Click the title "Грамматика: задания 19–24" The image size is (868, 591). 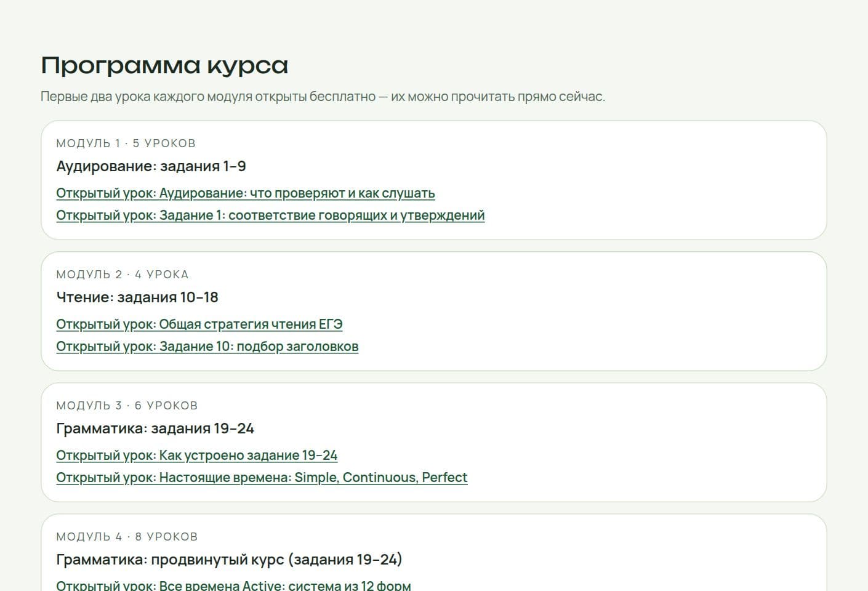pos(155,428)
